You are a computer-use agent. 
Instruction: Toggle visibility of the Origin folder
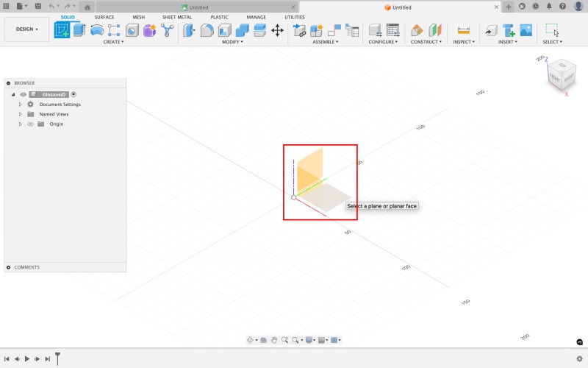coord(30,124)
